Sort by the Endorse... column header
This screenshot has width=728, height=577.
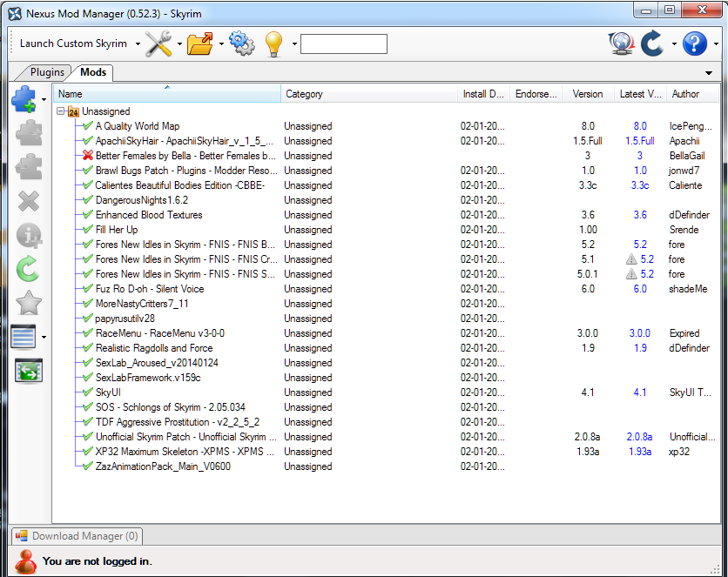click(536, 94)
